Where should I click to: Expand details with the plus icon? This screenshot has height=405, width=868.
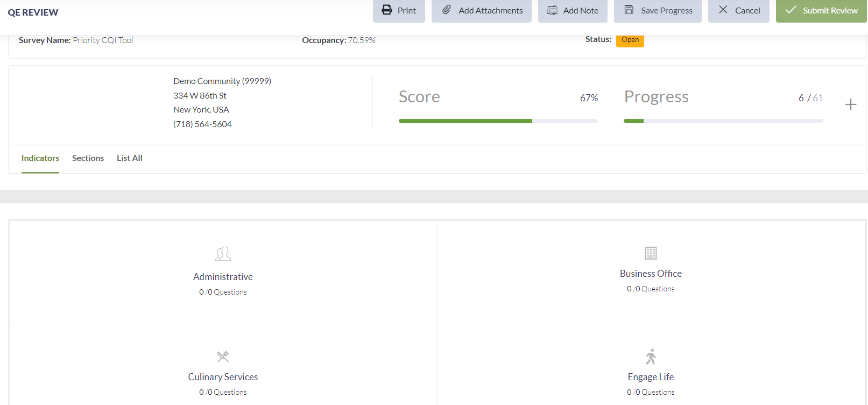tap(851, 104)
